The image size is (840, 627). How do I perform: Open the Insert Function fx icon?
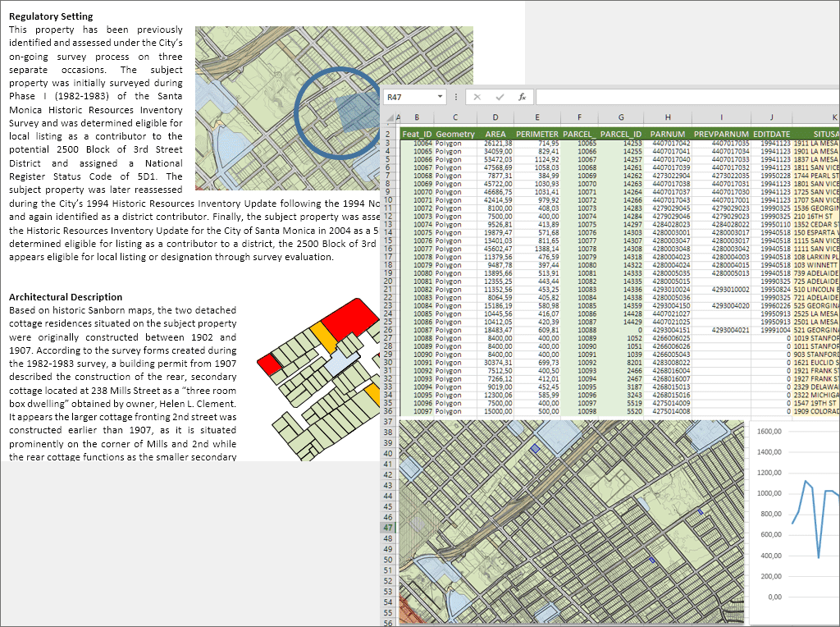tap(522, 97)
